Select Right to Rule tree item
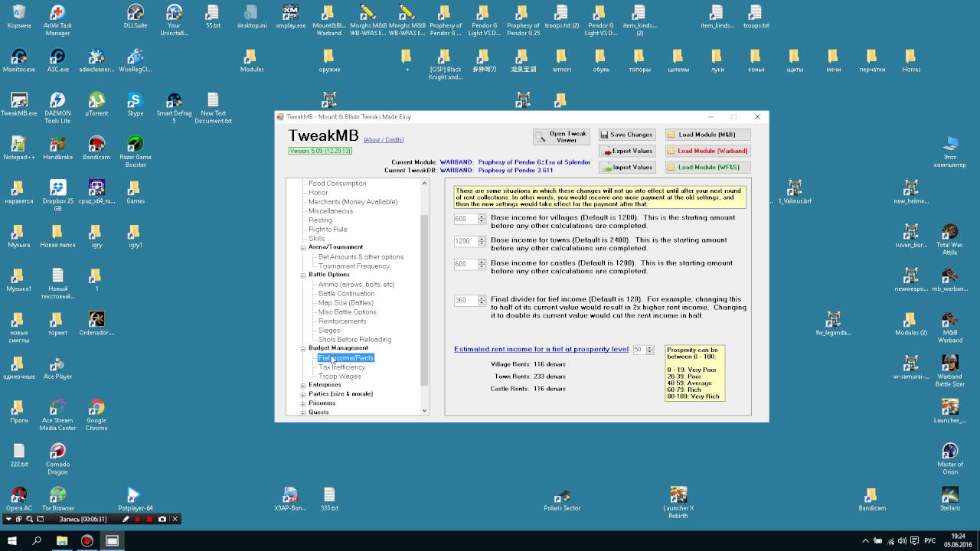Viewport: 980px width, 551px height. click(328, 230)
